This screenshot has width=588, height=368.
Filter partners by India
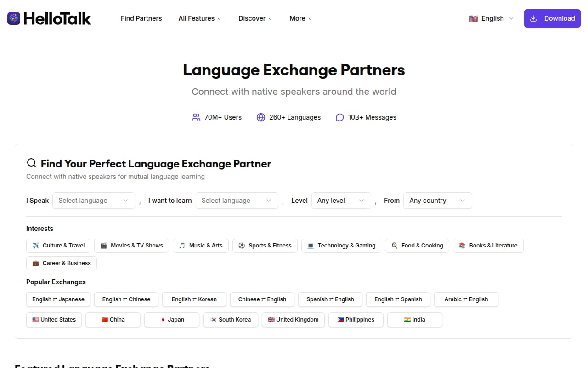[415, 320]
